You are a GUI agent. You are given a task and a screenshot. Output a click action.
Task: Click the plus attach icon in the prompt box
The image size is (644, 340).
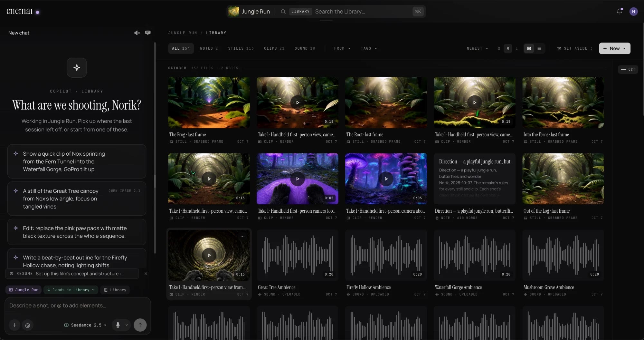[x=14, y=325]
